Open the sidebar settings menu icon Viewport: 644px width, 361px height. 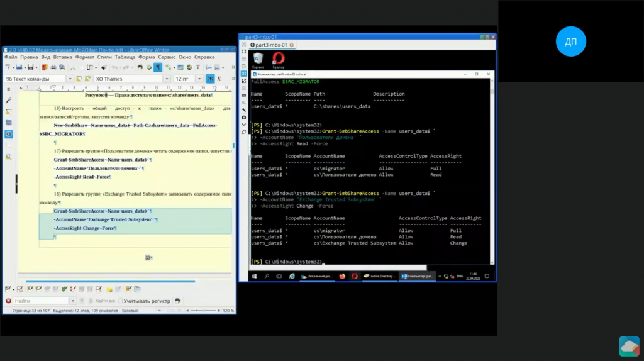click(x=9, y=89)
